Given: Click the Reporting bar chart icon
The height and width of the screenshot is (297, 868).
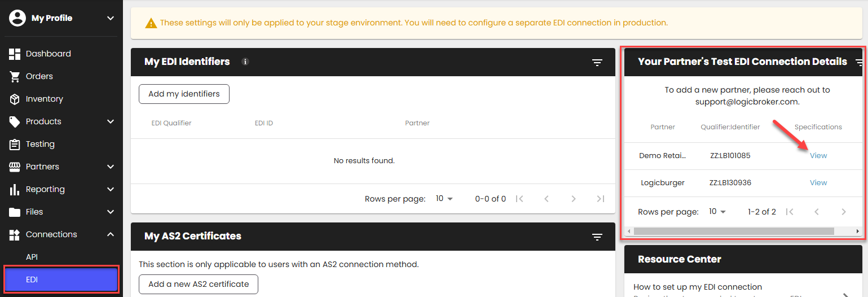Looking at the screenshot, I should pos(15,189).
